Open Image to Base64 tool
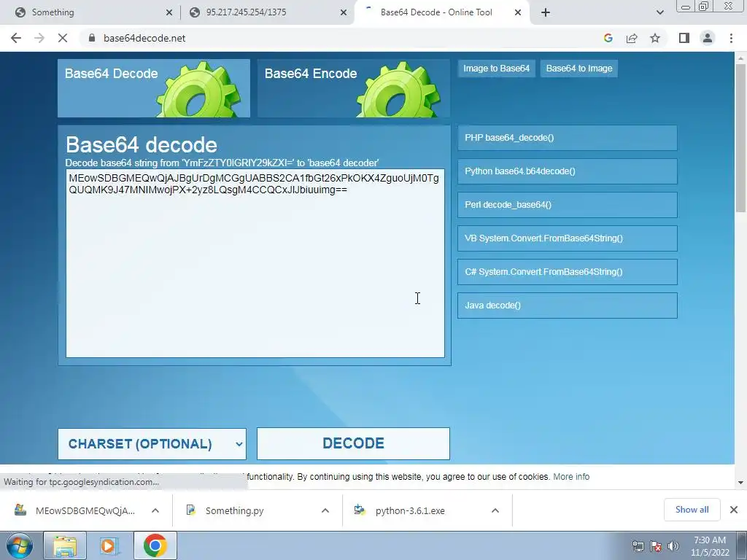The width and height of the screenshot is (747, 560). pos(496,69)
